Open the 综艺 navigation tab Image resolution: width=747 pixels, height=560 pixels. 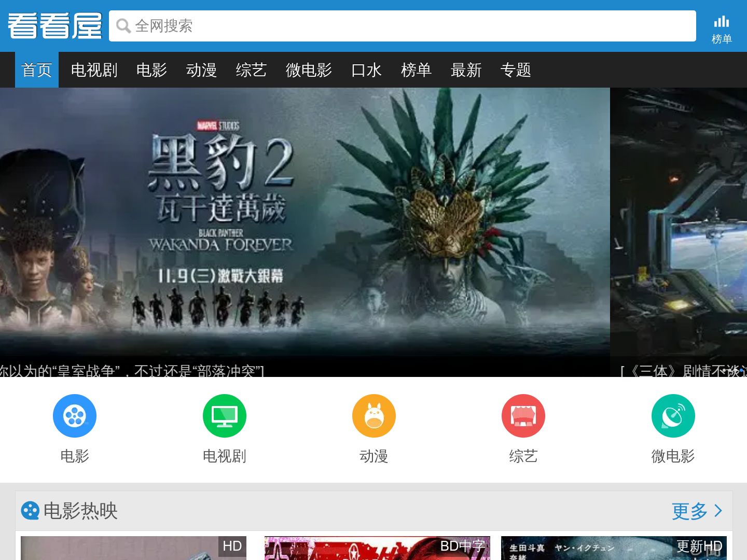click(x=251, y=69)
